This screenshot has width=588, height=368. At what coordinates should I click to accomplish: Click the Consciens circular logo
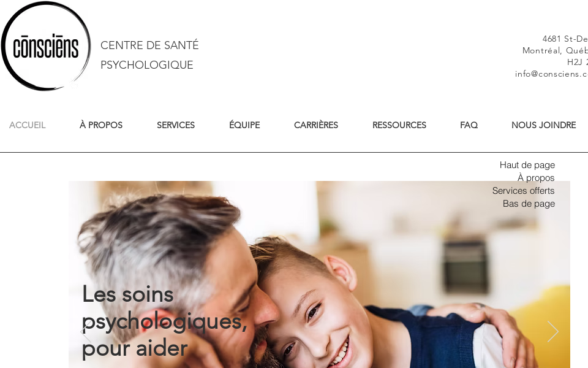pyautogui.click(x=46, y=46)
